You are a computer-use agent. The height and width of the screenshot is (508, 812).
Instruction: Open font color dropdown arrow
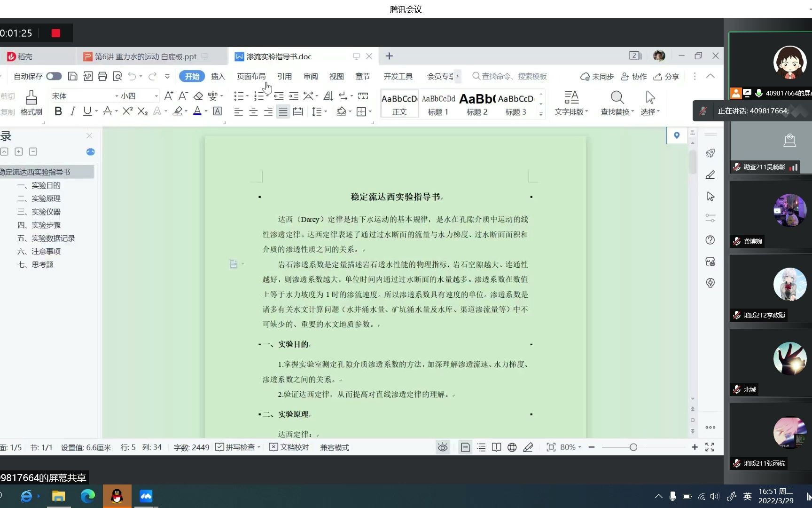pos(206,111)
